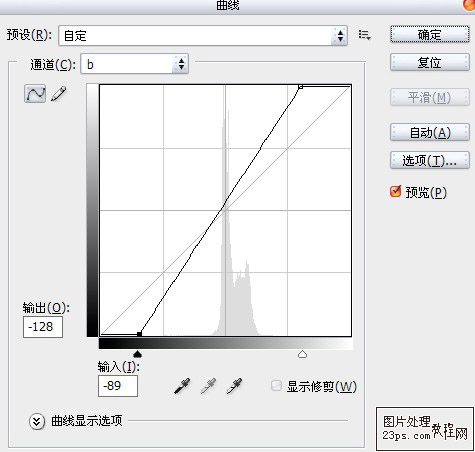Image resolution: width=475 pixels, height=452 pixels.
Task: Click the 曲线 dialog title text
Action: point(228,5)
